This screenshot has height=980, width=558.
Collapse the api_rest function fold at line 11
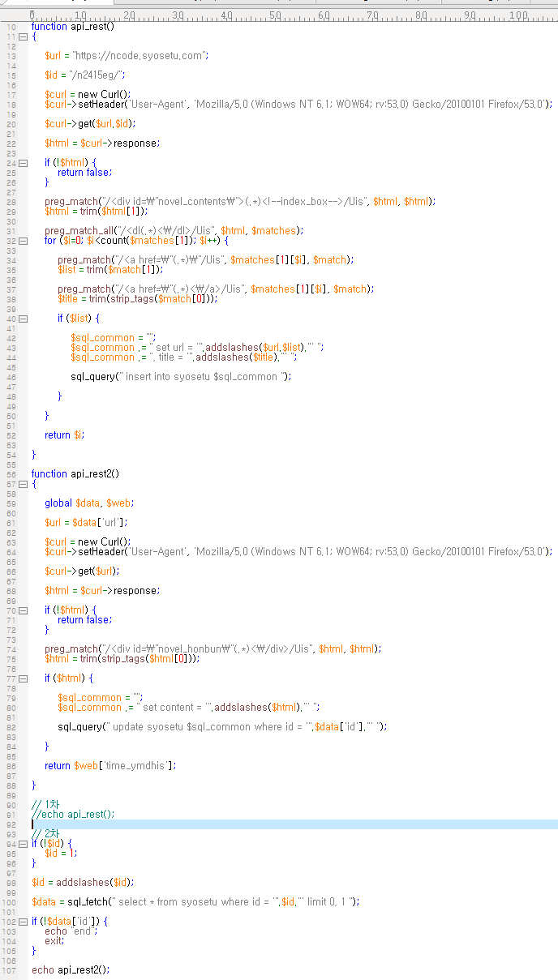coord(23,36)
